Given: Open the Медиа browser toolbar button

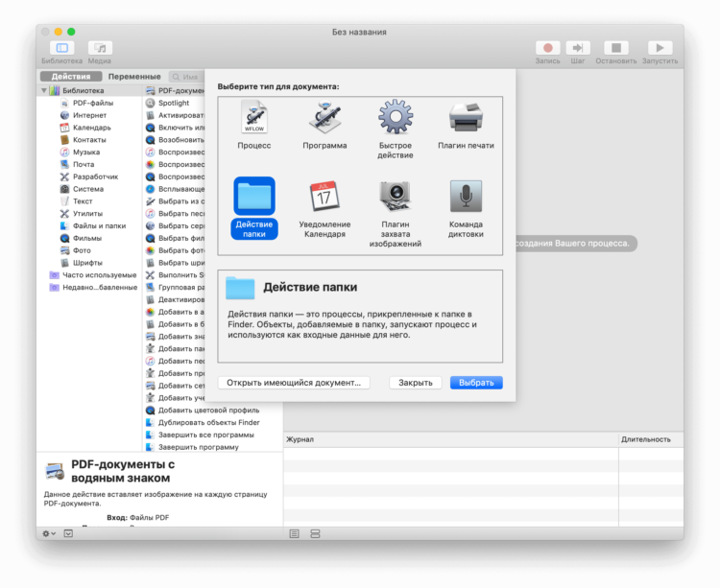Looking at the screenshot, I should pyautogui.click(x=100, y=48).
